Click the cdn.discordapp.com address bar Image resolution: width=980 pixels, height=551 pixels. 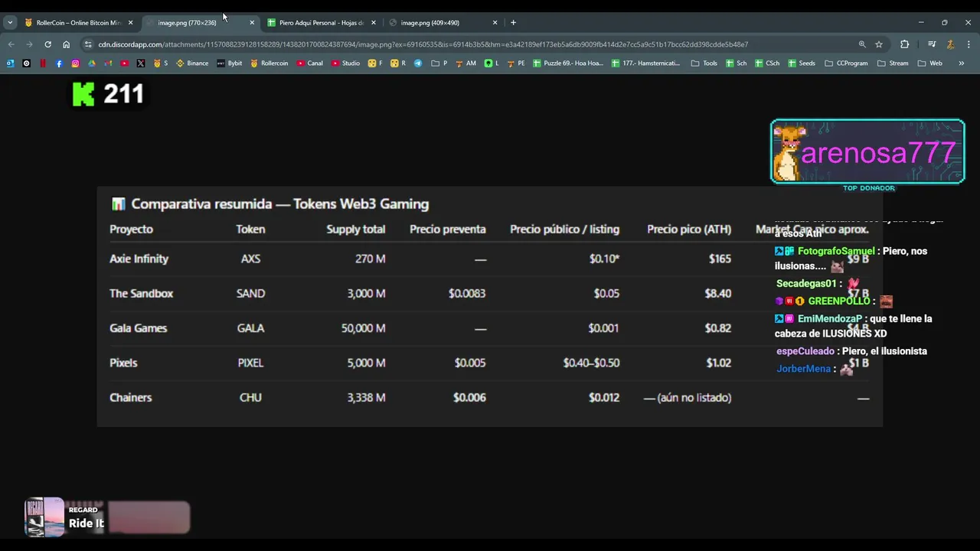423,44
